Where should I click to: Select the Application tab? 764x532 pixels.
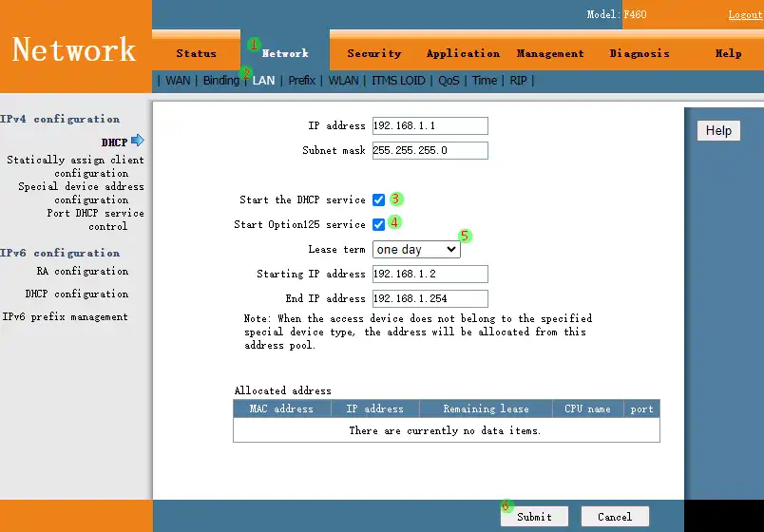[463, 54]
